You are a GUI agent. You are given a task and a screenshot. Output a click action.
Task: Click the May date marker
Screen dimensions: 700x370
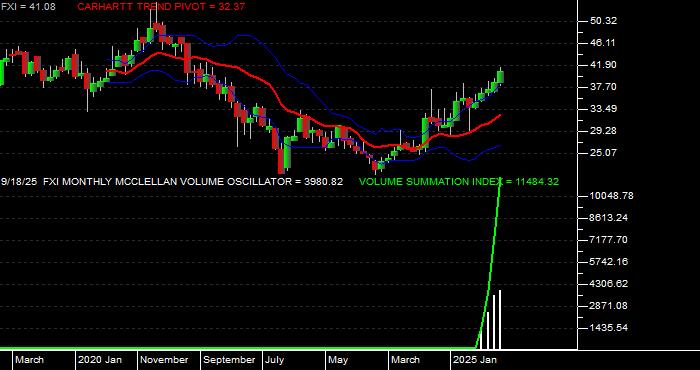tap(338, 360)
